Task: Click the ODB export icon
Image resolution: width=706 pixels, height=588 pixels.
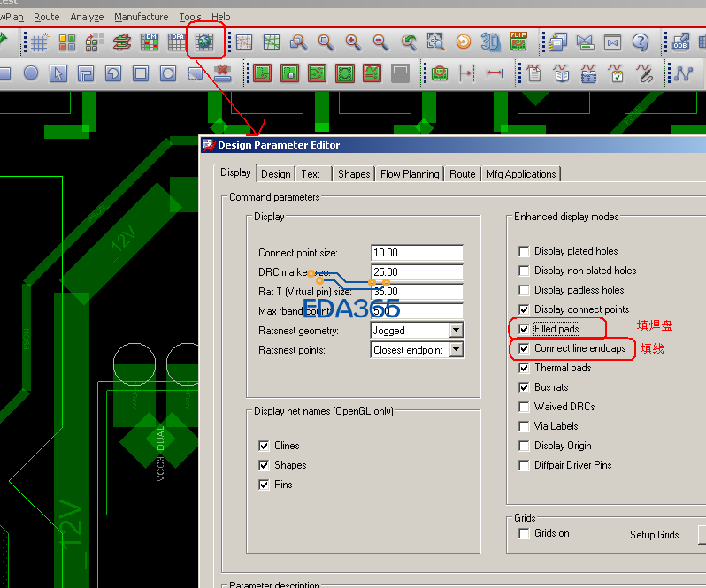Action: [x=680, y=42]
